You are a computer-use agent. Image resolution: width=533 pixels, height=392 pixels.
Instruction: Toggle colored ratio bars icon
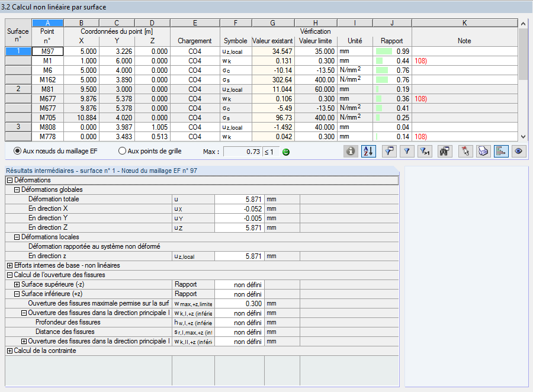[500, 151]
